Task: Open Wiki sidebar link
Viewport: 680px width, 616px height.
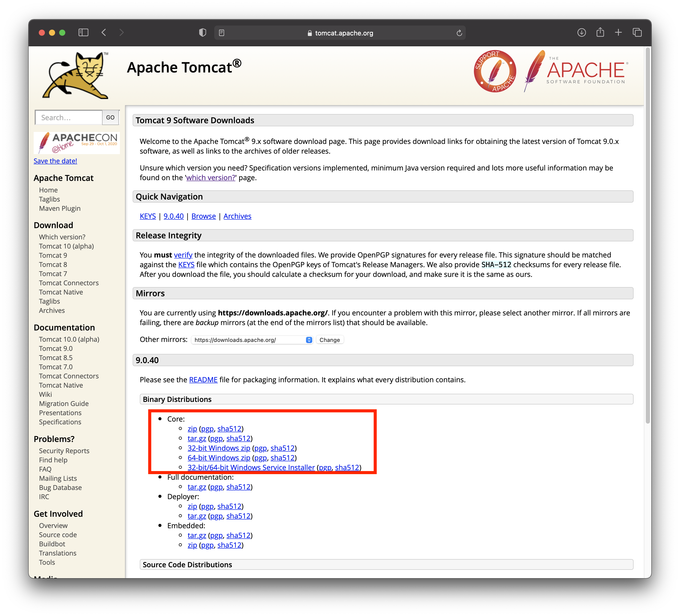Action: point(46,394)
